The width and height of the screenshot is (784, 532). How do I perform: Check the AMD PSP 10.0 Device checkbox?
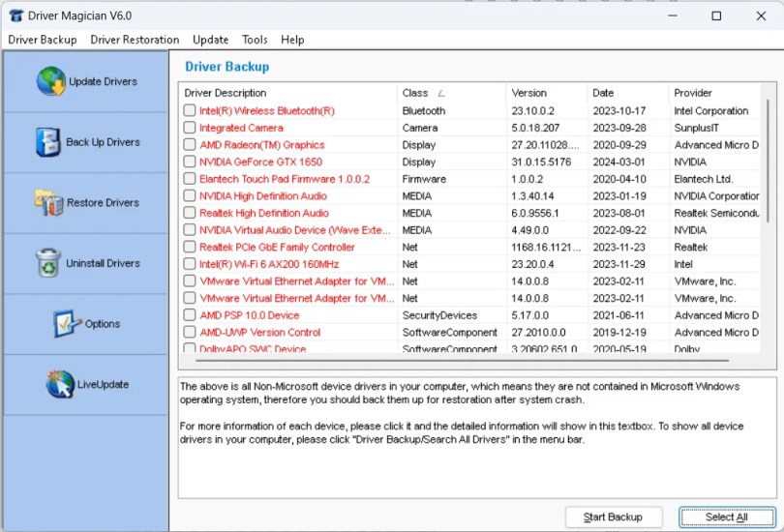pos(190,314)
